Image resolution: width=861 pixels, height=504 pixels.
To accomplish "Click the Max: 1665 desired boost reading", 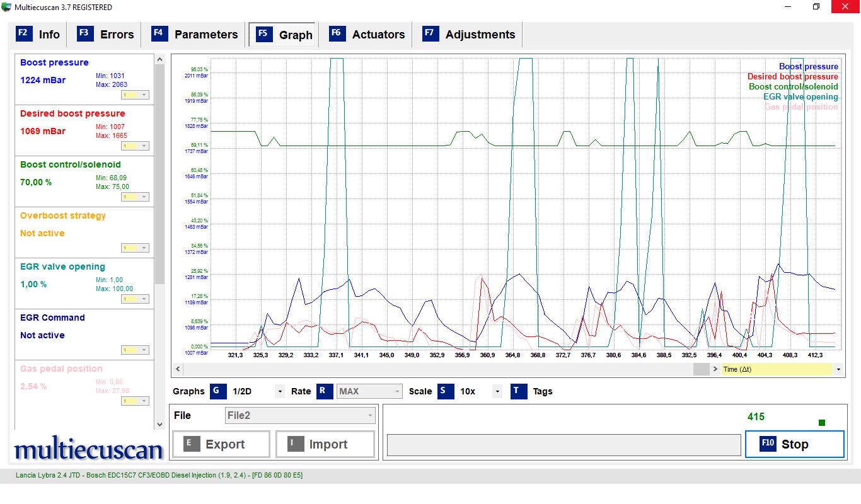I will (x=112, y=135).
